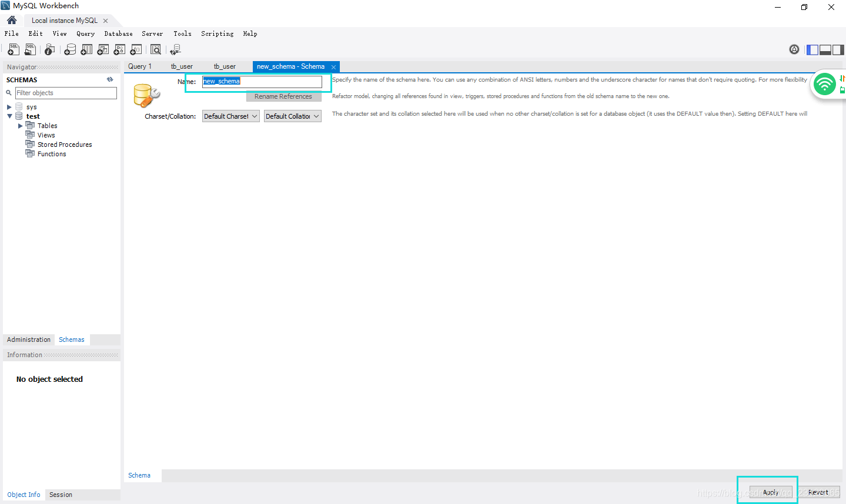The height and width of the screenshot is (504, 846).
Task: Open a SQL script file
Action: 30,49
